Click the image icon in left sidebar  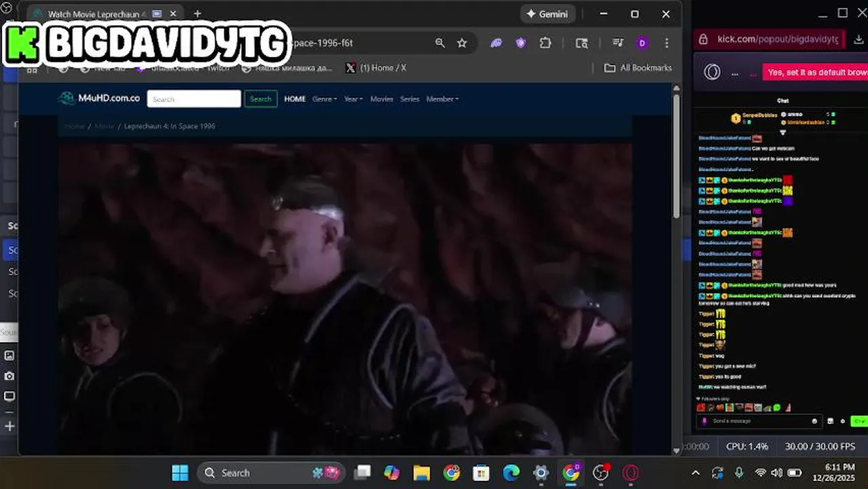(x=10, y=355)
